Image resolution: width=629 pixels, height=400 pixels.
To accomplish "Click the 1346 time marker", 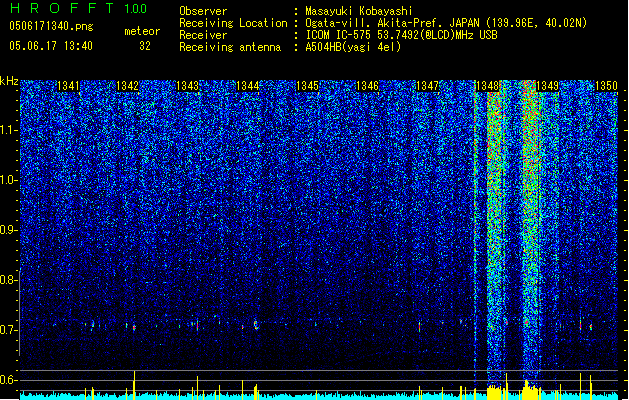I will pos(367,86).
